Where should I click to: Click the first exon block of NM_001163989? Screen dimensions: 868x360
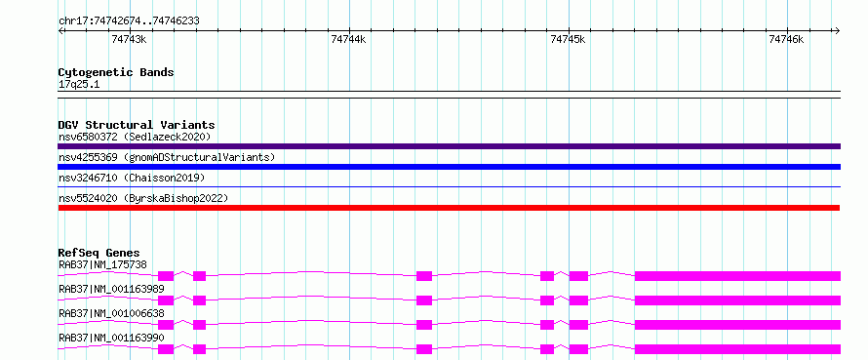click(x=166, y=300)
